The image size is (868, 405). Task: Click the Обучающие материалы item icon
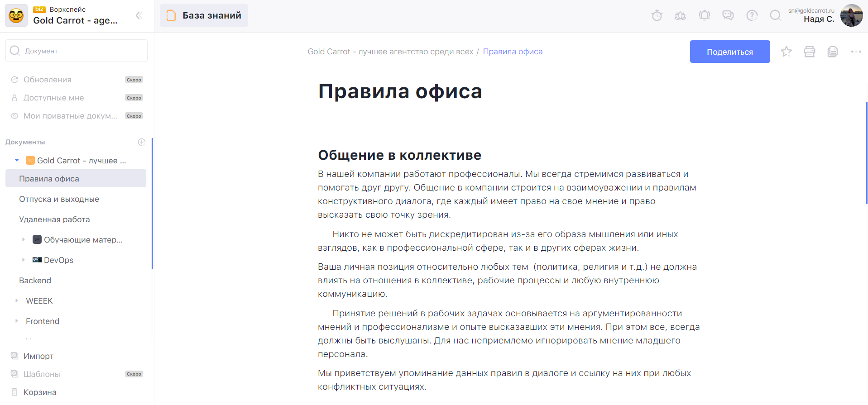coord(37,239)
